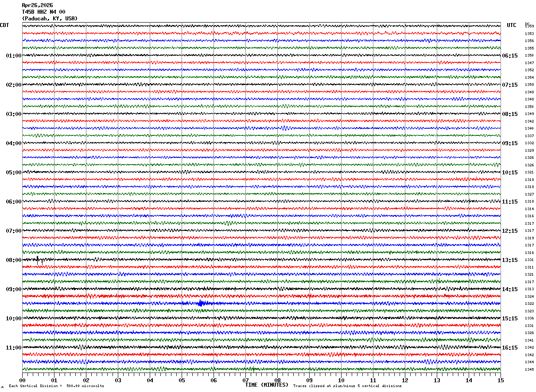Click the 10:00 CDT time label
Viewport: 536px width, 392px height.
[x=14, y=319]
